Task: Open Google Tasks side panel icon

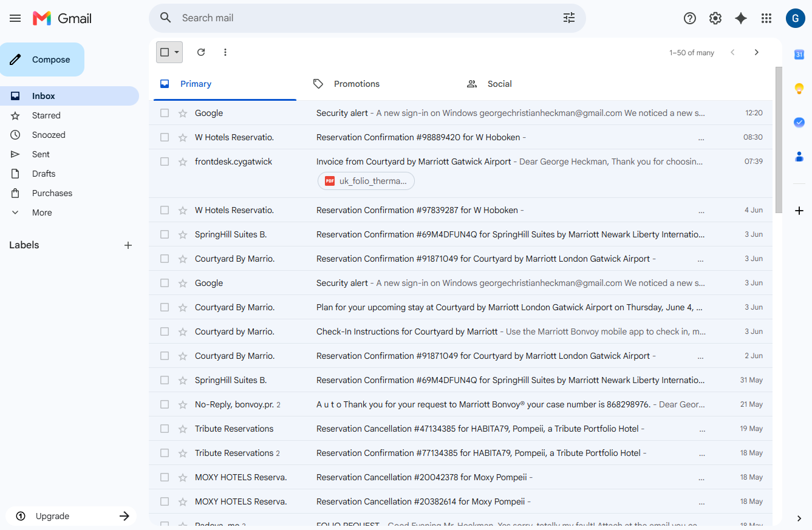Action: (x=799, y=123)
